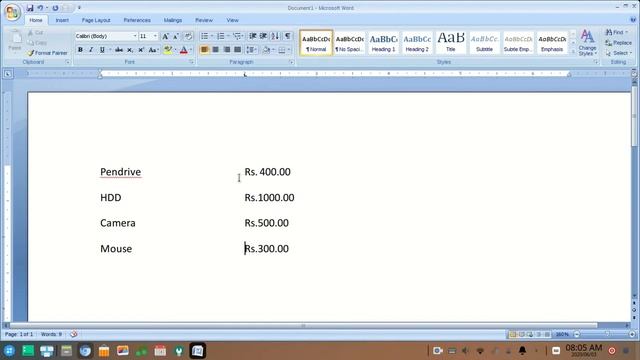Screen dimensions: 640x360
Task: Justify the paragraph text
Action: coord(238,50)
